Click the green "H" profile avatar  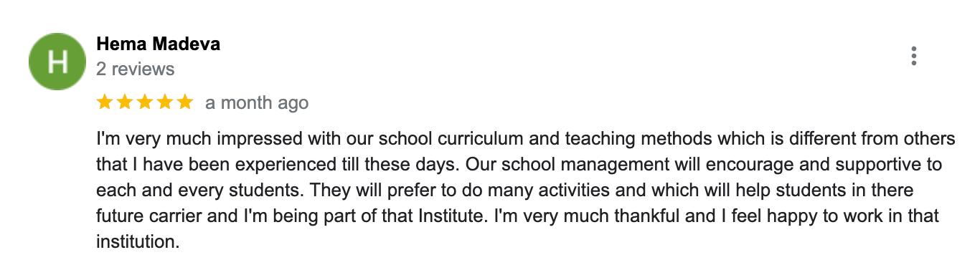(58, 62)
